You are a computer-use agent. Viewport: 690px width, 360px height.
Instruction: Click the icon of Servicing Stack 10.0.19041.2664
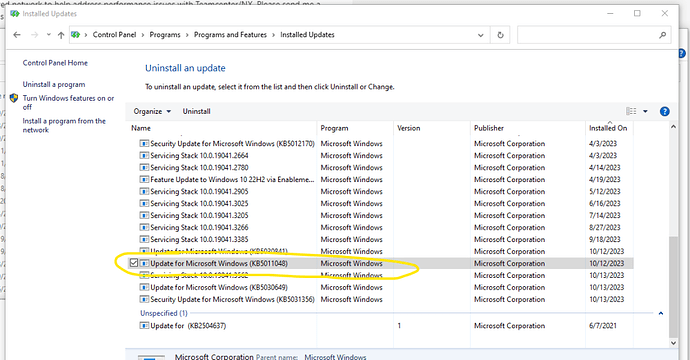pyautogui.click(x=144, y=155)
